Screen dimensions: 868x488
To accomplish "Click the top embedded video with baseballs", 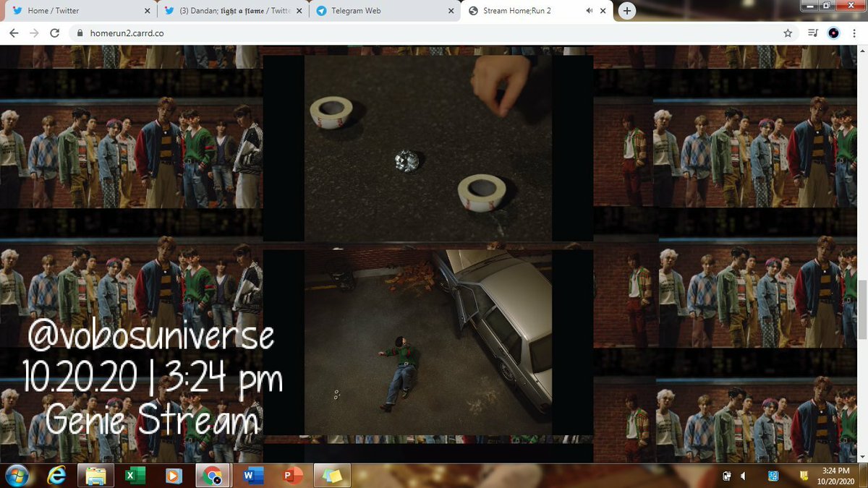I will point(428,148).
